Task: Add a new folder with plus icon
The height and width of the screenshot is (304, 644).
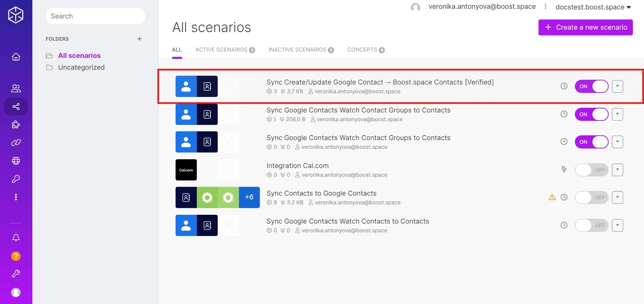Action: click(140, 39)
